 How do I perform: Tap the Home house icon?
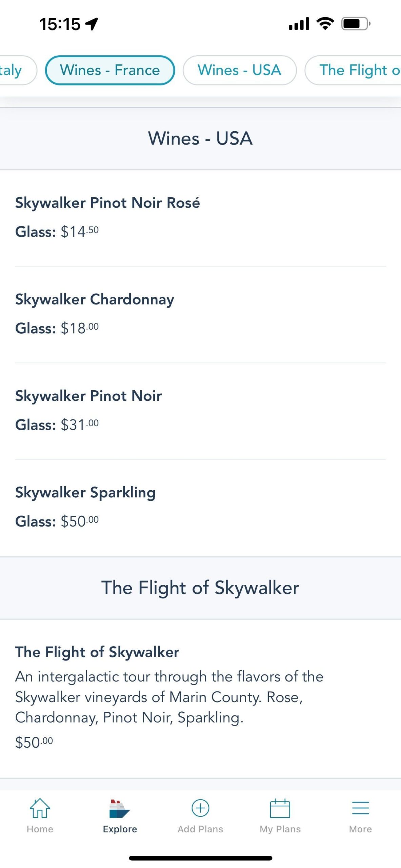click(40, 808)
